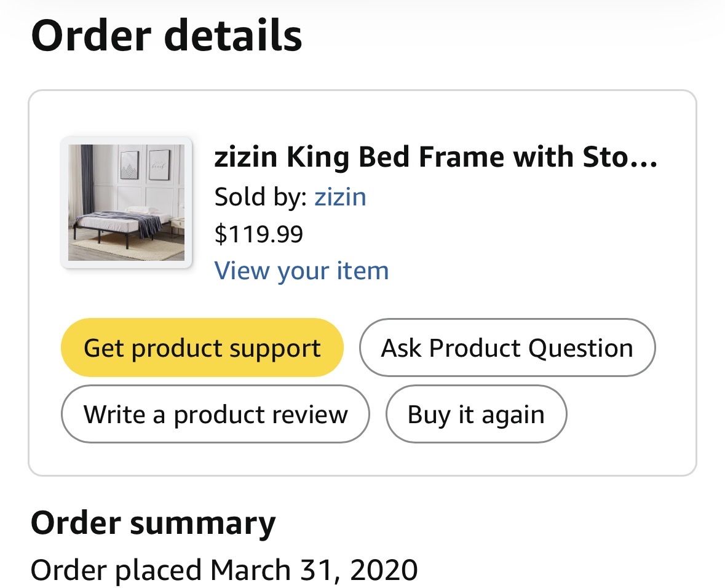Click the Order summary heading
The width and height of the screenshot is (725, 588).
(x=154, y=523)
